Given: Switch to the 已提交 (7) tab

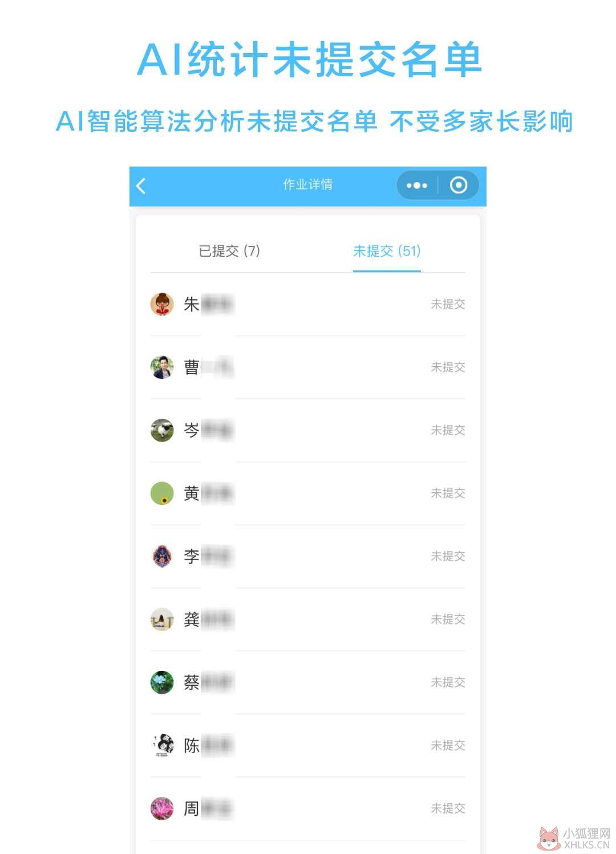Looking at the screenshot, I should click(x=229, y=251).
